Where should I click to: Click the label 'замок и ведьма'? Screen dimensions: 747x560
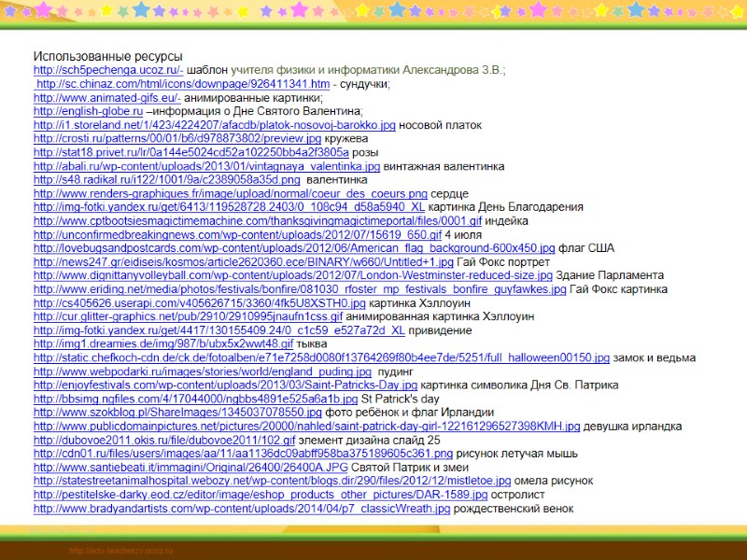click(x=655, y=357)
